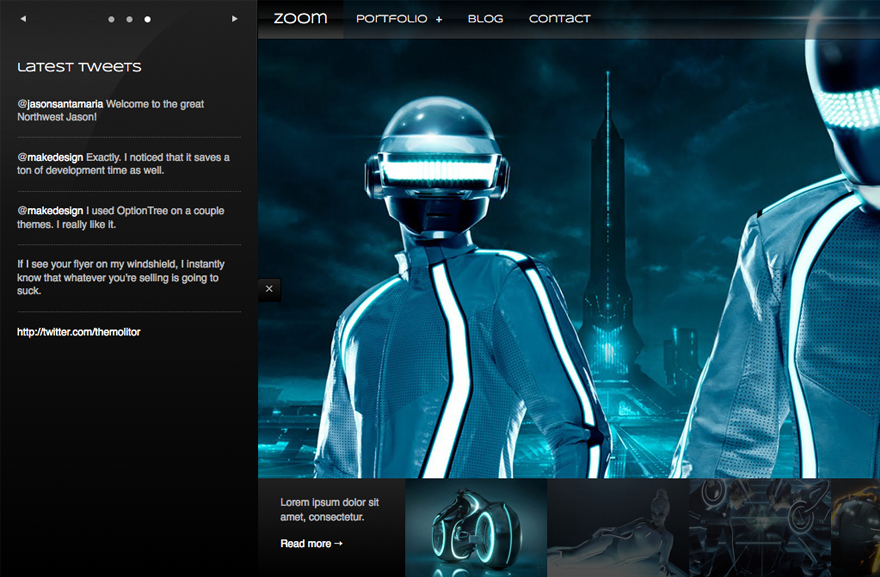Select the middle sidebar pagination dot
Image resolution: width=880 pixels, height=577 pixels.
tap(129, 19)
